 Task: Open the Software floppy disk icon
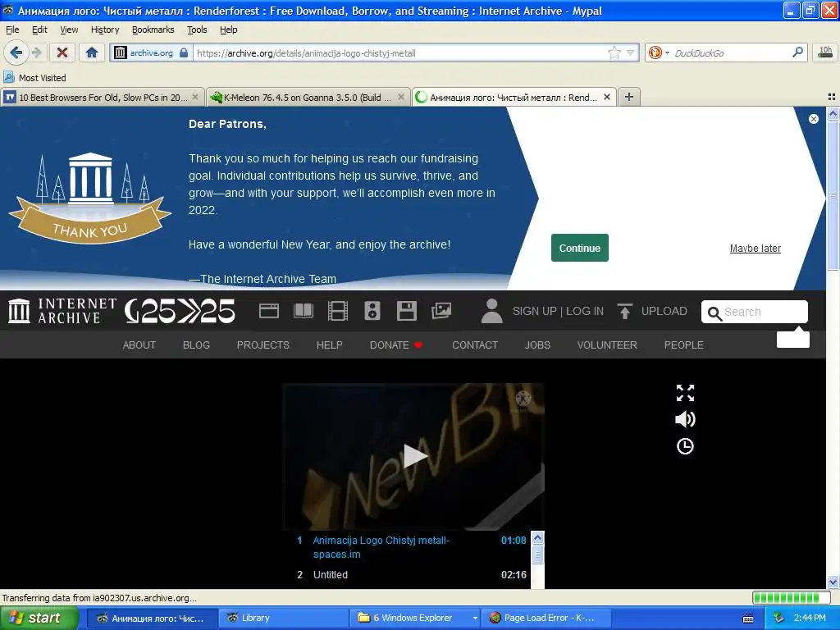click(x=406, y=311)
